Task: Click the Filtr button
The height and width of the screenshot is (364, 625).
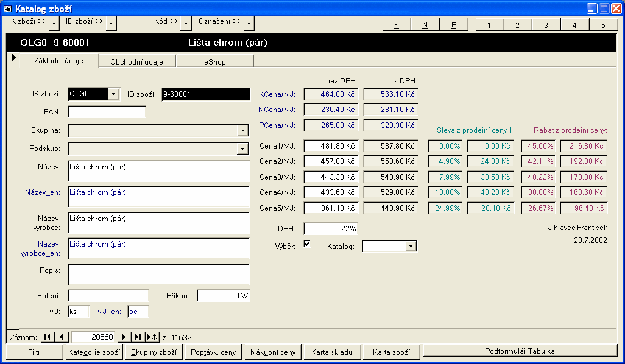Action: (35, 352)
